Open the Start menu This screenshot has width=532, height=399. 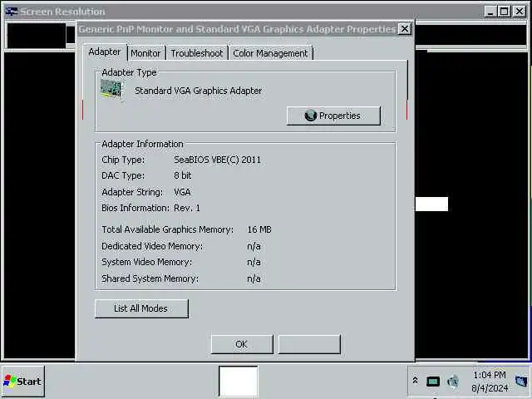[x=23, y=382]
